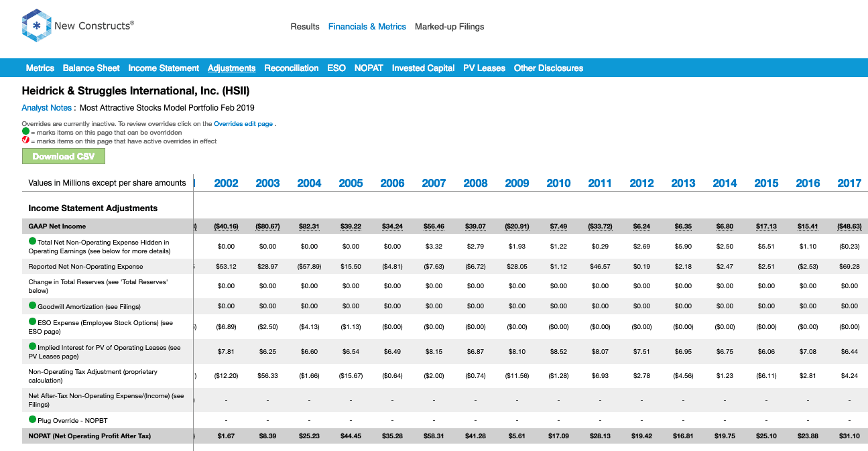868x451 pixels.
Task: Click Hidden Non-Operating Expense value $5.90 for 2013
Action: 683,246
